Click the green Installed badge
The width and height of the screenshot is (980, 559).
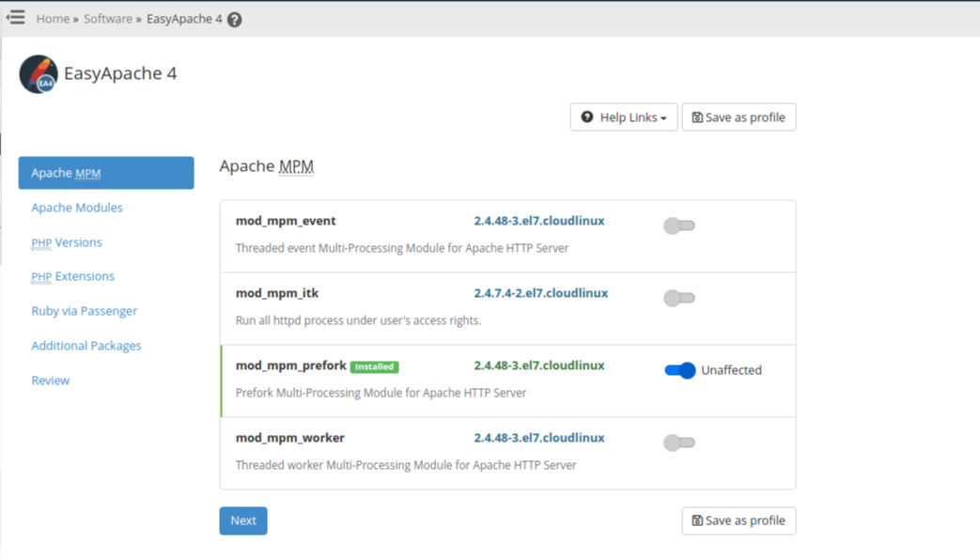pos(374,367)
